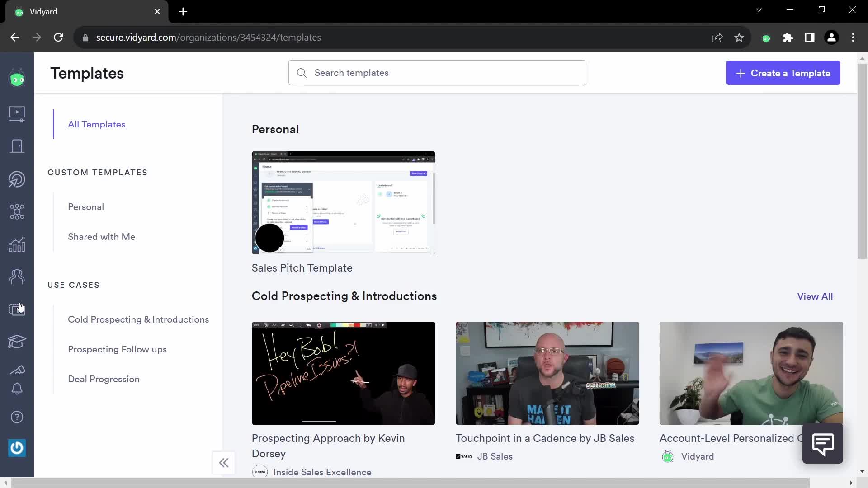Image resolution: width=868 pixels, height=488 pixels.
Task: Click the Inside Sales Excellence author label
Action: (322, 472)
